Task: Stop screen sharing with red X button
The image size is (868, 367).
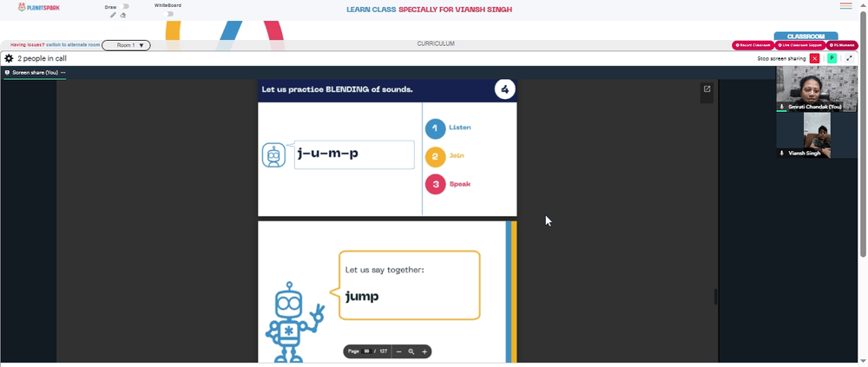Action: click(x=814, y=58)
